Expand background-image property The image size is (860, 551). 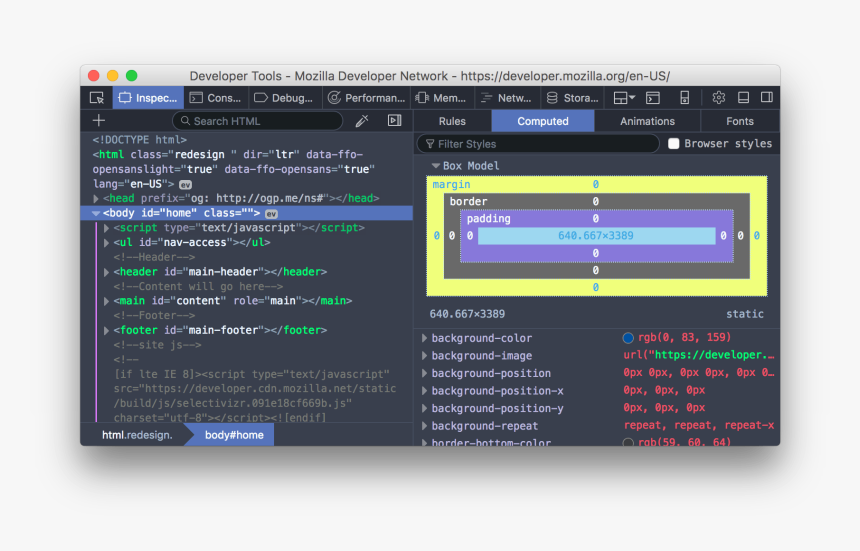pyautogui.click(x=424, y=356)
